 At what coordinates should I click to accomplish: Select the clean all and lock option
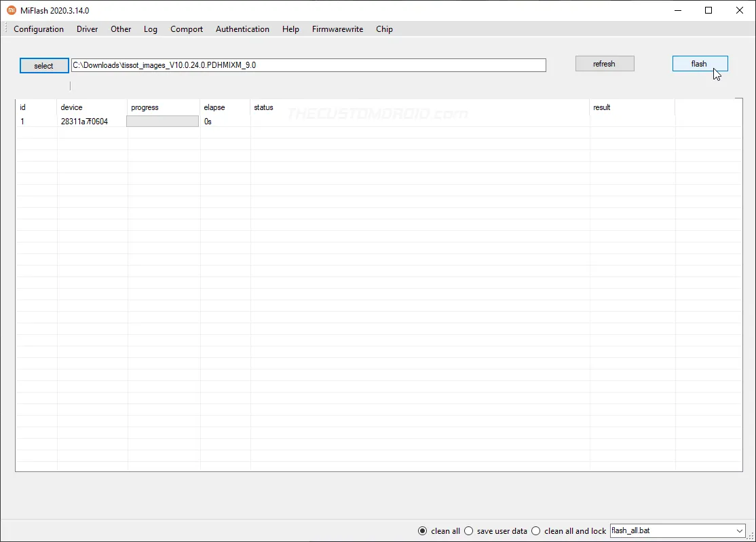click(535, 530)
